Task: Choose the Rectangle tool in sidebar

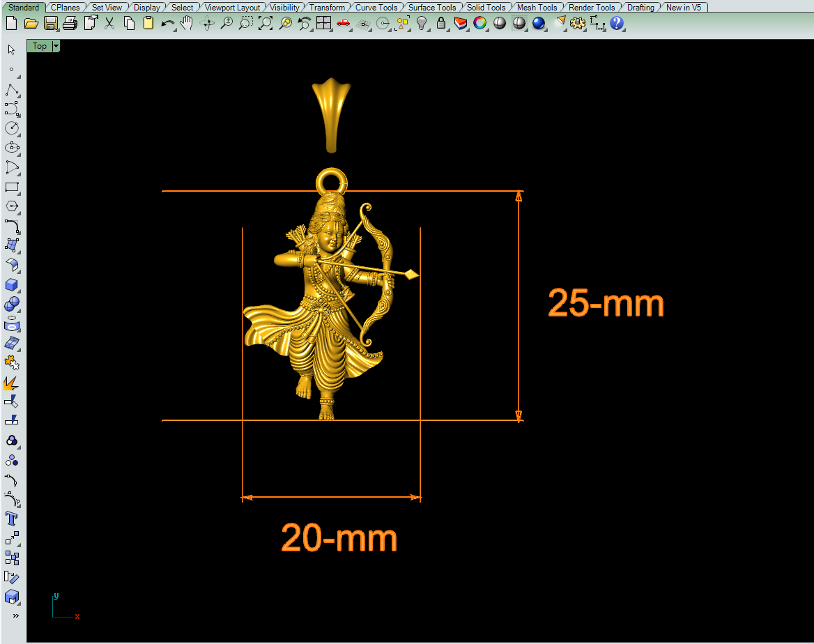Action: point(12,187)
